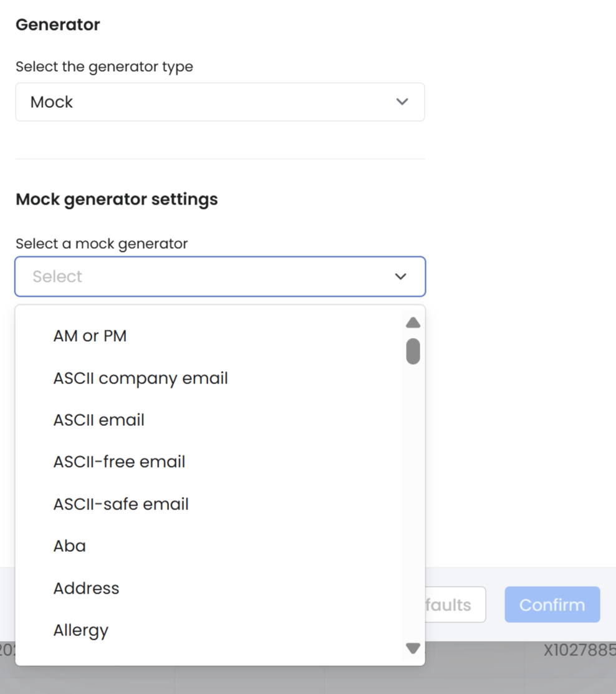The image size is (616, 694).
Task: Select ASCII company email from the list
Action: point(140,378)
